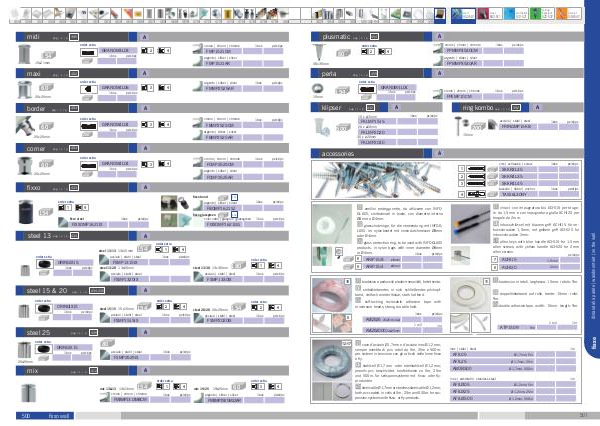
Task: Open the steel cable coil photo
Action: tap(331, 360)
